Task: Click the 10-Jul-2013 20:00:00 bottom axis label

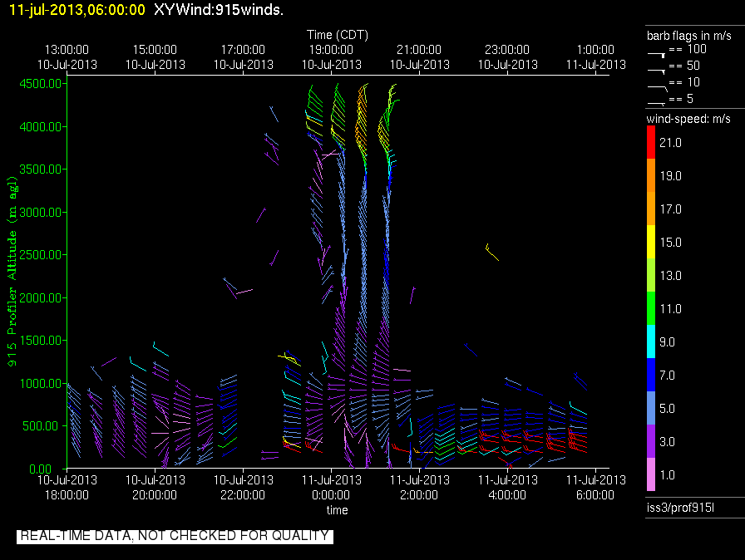Action: 155,488
